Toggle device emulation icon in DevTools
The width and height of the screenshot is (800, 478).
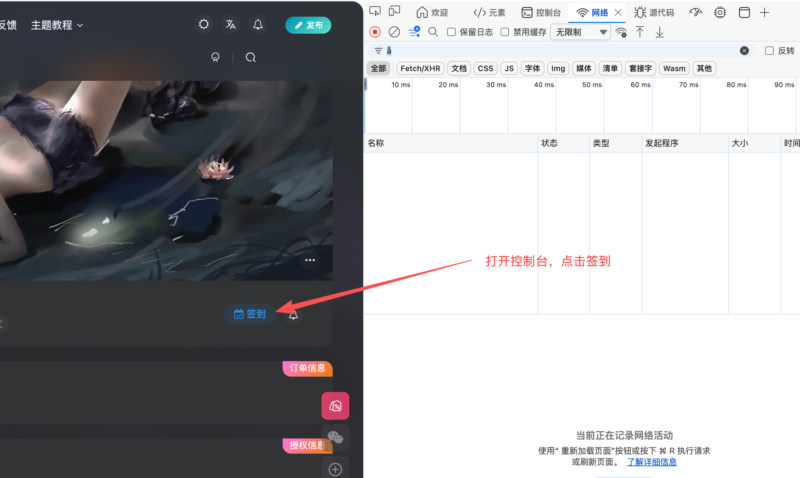[x=394, y=11]
